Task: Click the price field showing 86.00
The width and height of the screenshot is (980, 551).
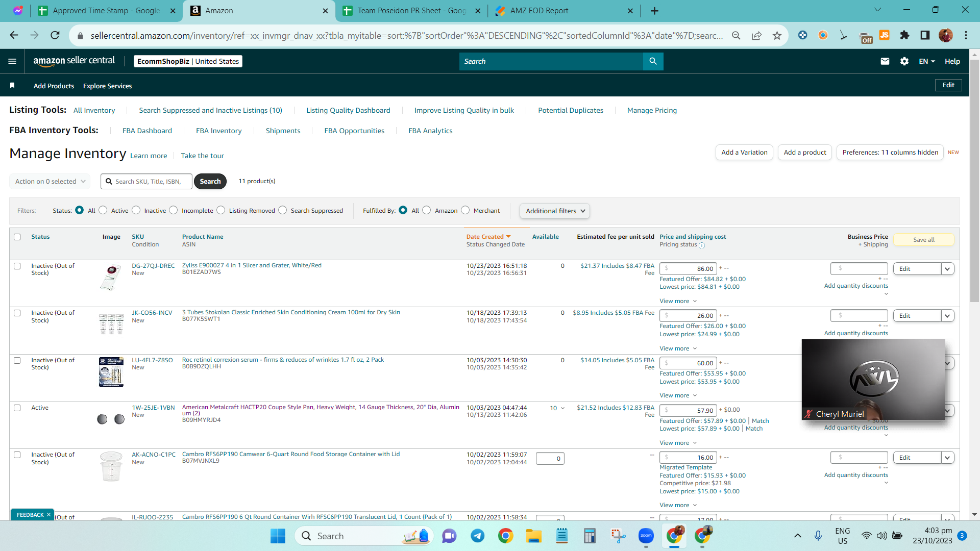Action: 688,269
